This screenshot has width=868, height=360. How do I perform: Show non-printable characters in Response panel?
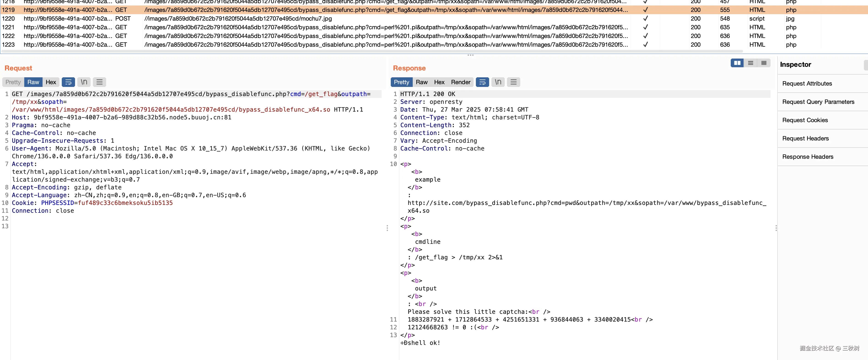tap(498, 82)
